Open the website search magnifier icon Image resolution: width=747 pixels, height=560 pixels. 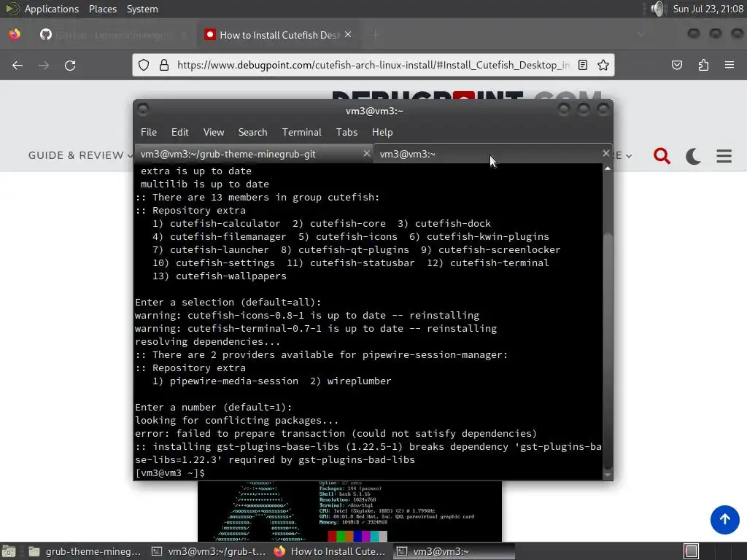click(x=662, y=156)
